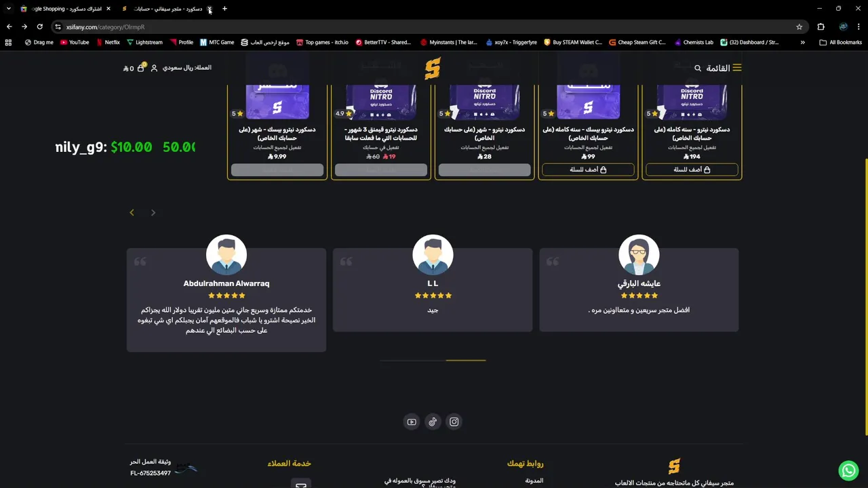Go forward in browser history
This screenshot has height=488, width=868.
click(x=24, y=26)
